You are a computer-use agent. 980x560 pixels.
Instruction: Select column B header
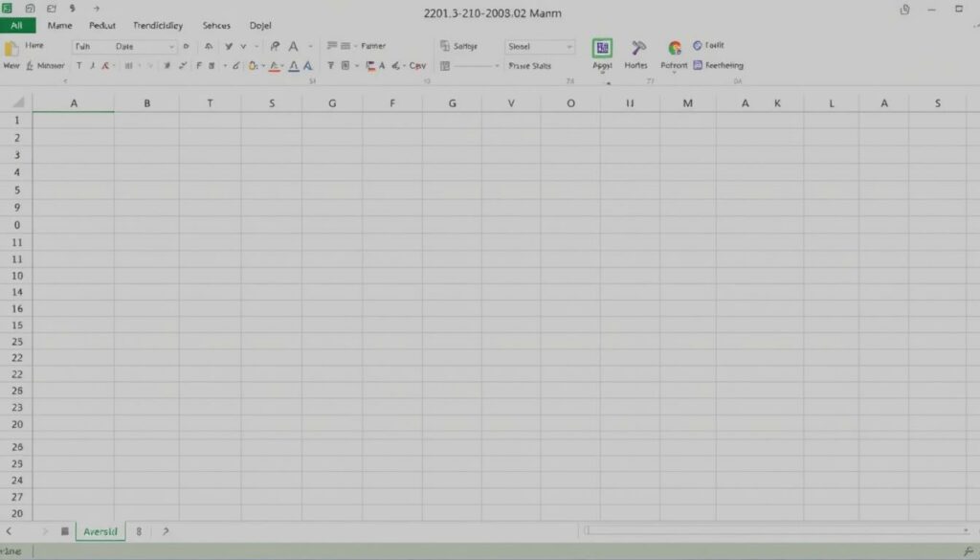tap(146, 103)
